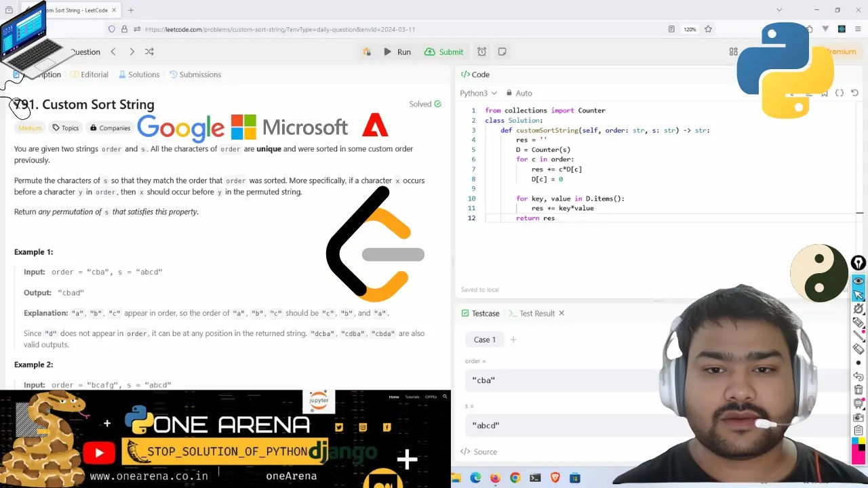Select the highlighter pen annotation tool
Image resolution: width=868 pixels, height=488 pixels.
(x=859, y=322)
